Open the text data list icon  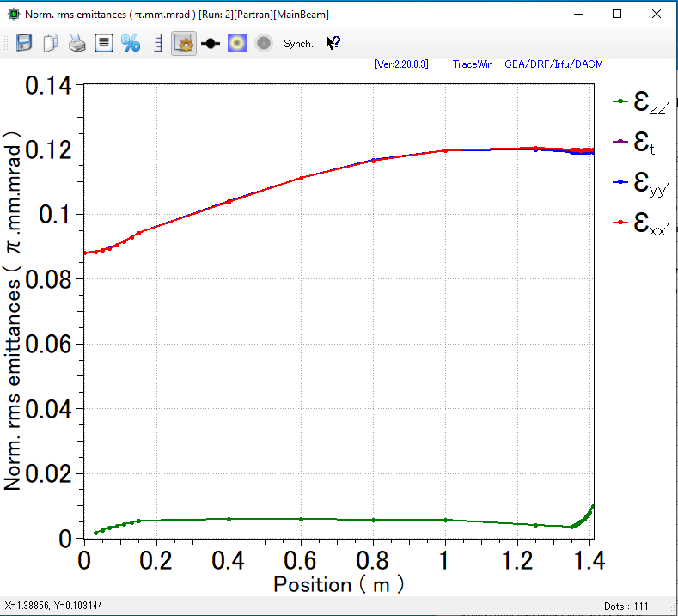[104, 43]
